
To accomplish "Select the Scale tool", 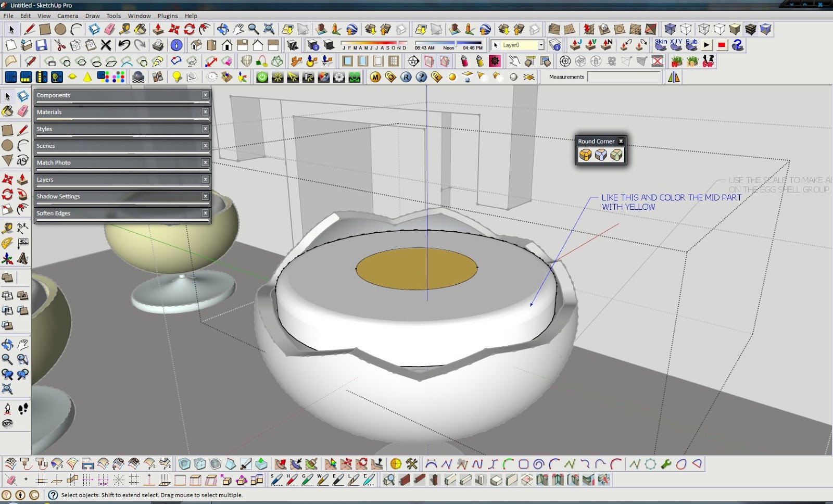I will (x=7, y=209).
